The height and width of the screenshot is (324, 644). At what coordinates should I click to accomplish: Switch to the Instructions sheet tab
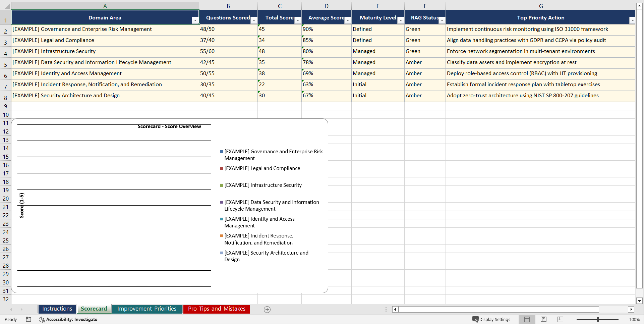pyautogui.click(x=57, y=309)
